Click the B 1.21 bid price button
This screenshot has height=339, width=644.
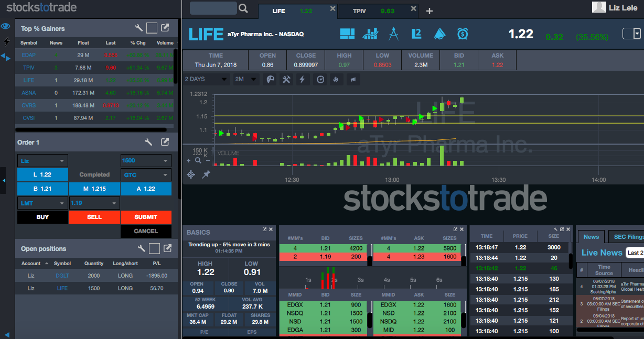pos(42,189)
